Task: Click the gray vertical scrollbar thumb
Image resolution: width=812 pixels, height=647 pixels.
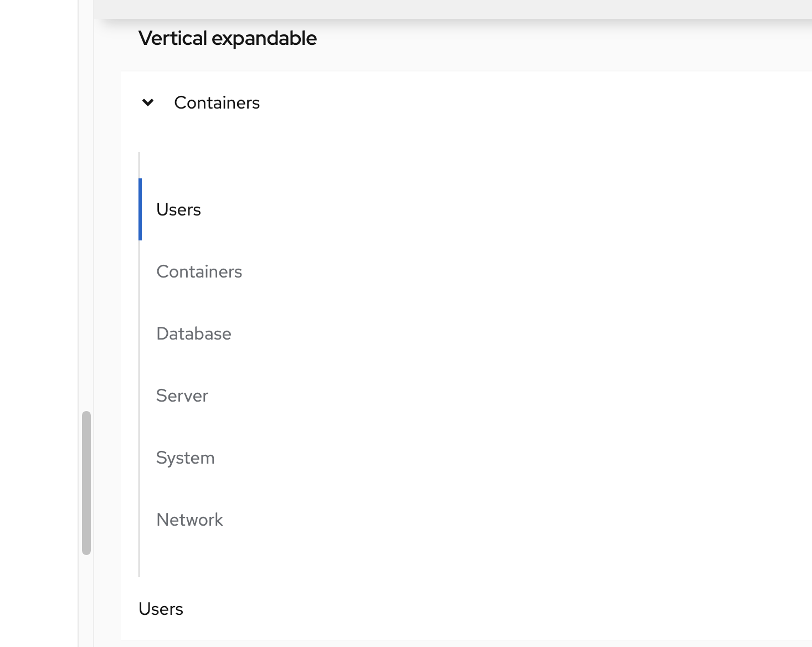Action: (x=86, y=482)
